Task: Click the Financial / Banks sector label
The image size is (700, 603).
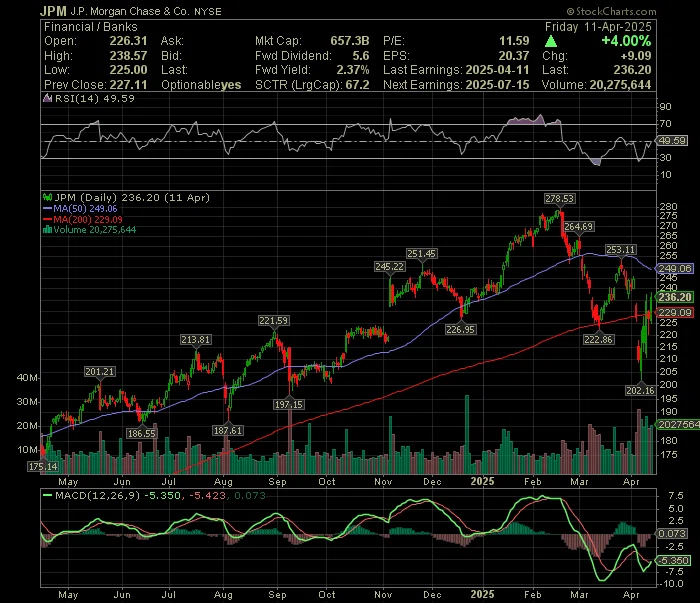Action: pyautogui.click(x=91, y=27)
